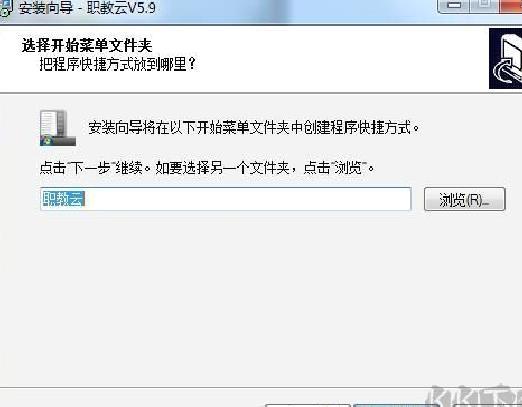Click the highlighted 职教云 text in the field
Image resolution: width=522 pixels, height=407 pixels.
[63, 199]
